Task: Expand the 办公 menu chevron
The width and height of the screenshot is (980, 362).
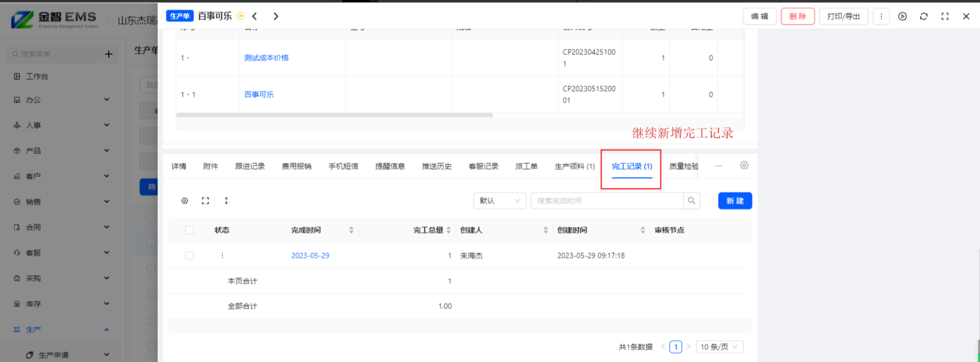Action: tap(106, 99)
